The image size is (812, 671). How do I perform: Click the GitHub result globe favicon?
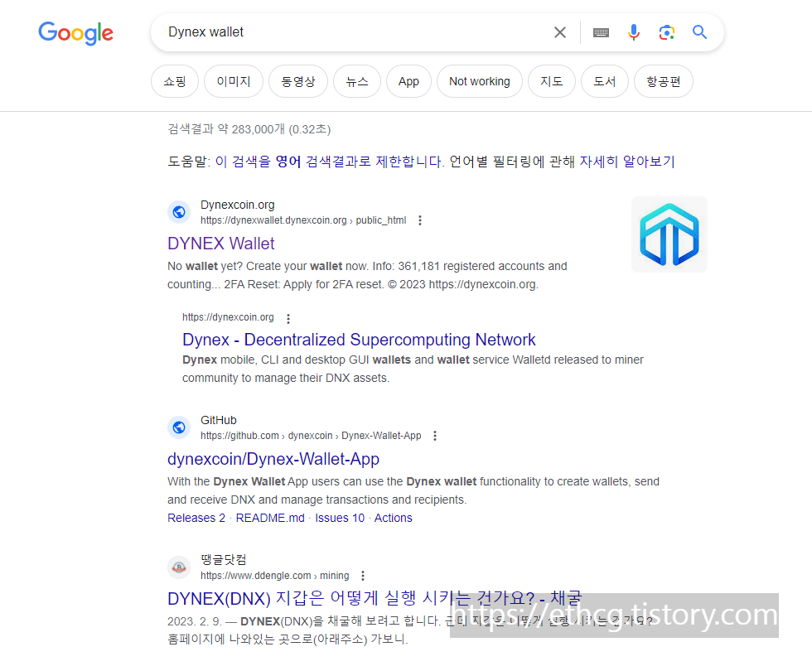(x=179, y=427)
